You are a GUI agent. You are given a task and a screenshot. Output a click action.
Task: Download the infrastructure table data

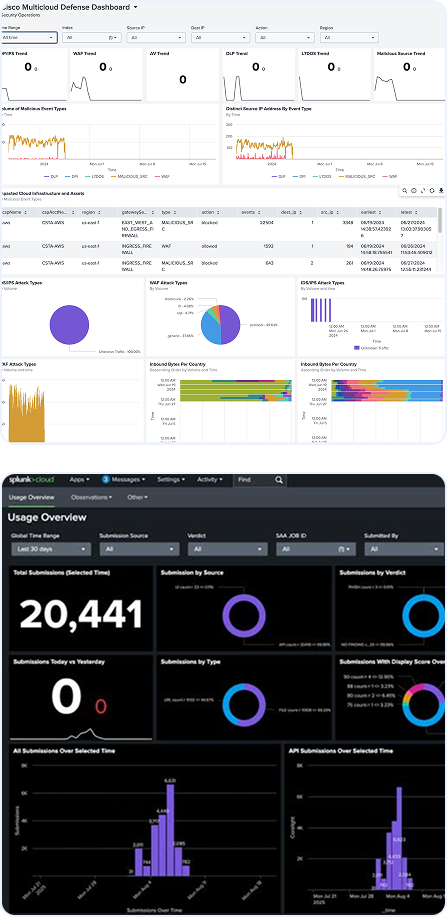pyautogui.click(x=441, y=191)
